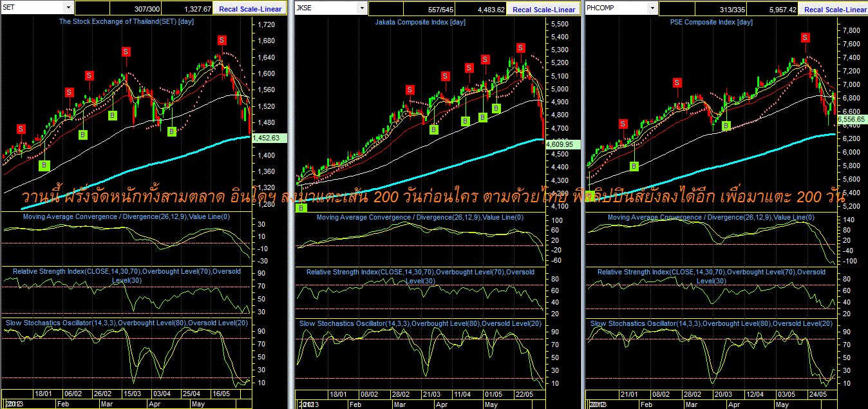Click the February S marker on PHCOMP chart
This screenshot has width=868, height=409.
677,82
